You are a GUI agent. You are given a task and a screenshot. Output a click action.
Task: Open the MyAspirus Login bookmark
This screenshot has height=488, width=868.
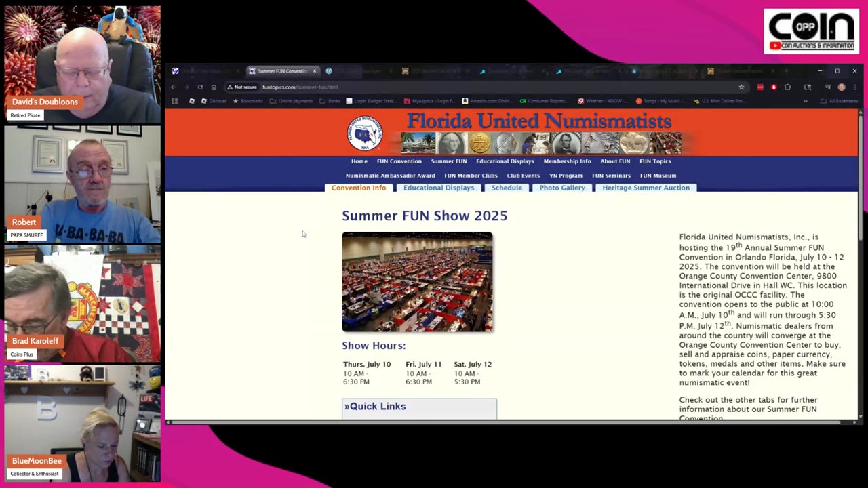pos(429,101)
